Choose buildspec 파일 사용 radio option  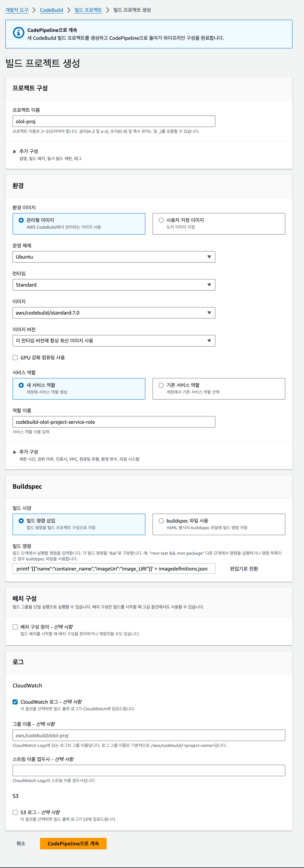[x=161, y=521]
